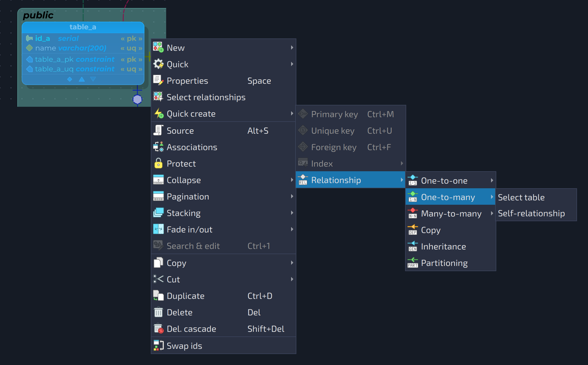Select the table_a_pk constraint row
The width and height of the screenshot is (588, 365).
83,59
